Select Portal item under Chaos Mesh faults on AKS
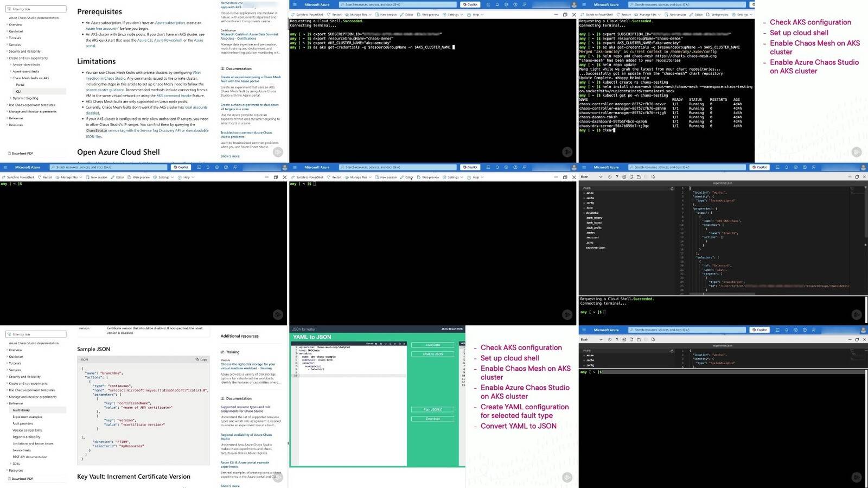 tap(20, 85)
